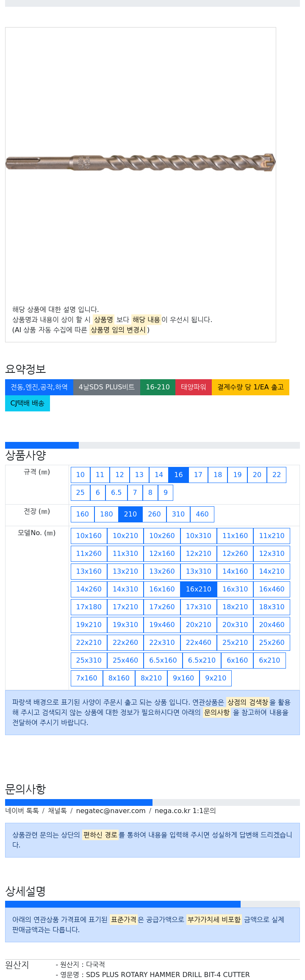Click the cyan CJ택배 배송 shipping tag
This screenshot has height=980, width=305.
pyautogui.click(x=28, y=403)
